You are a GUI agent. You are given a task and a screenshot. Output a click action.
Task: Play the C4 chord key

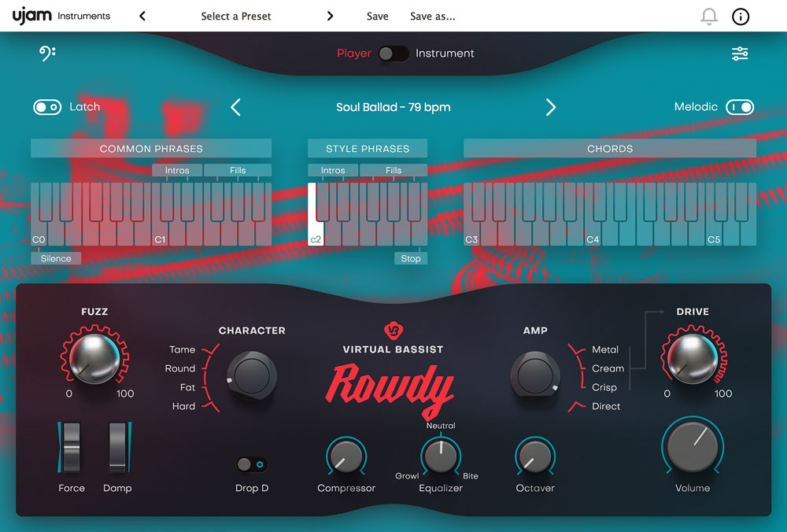(x=593, y=234)
